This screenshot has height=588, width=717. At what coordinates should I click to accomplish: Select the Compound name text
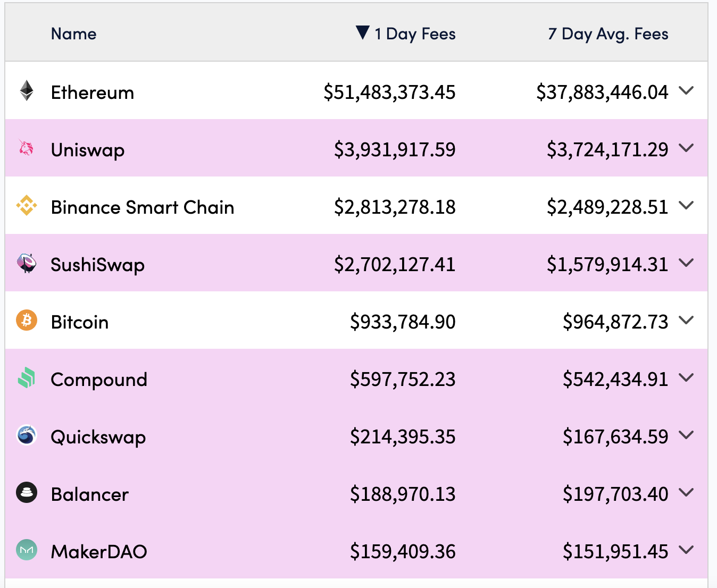click(99, 380)
